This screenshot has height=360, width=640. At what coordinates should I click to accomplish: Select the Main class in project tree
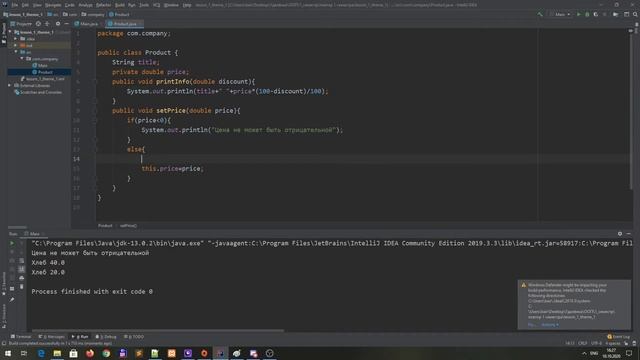click(x=40, y=65)
